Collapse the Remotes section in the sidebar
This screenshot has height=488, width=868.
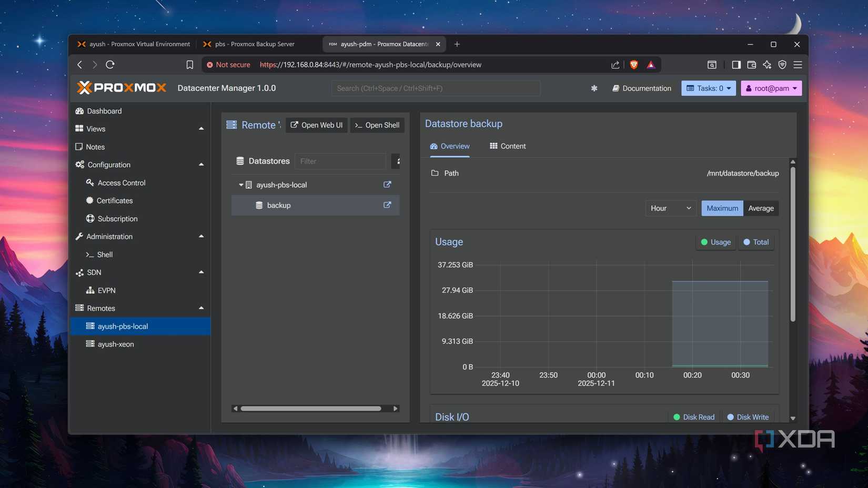(x=201, y=308)
